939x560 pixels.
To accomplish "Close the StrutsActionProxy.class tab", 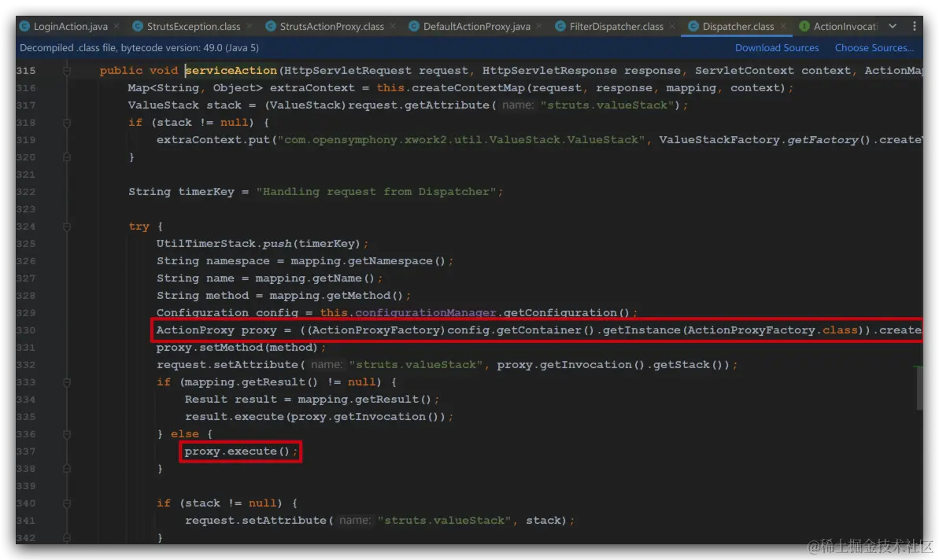I will [x=393, y=26].
